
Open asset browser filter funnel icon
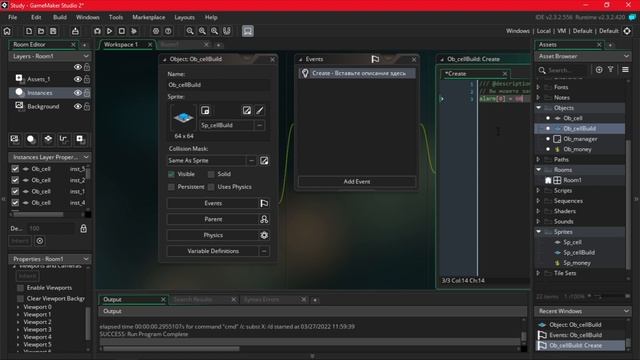coord(611,70)
